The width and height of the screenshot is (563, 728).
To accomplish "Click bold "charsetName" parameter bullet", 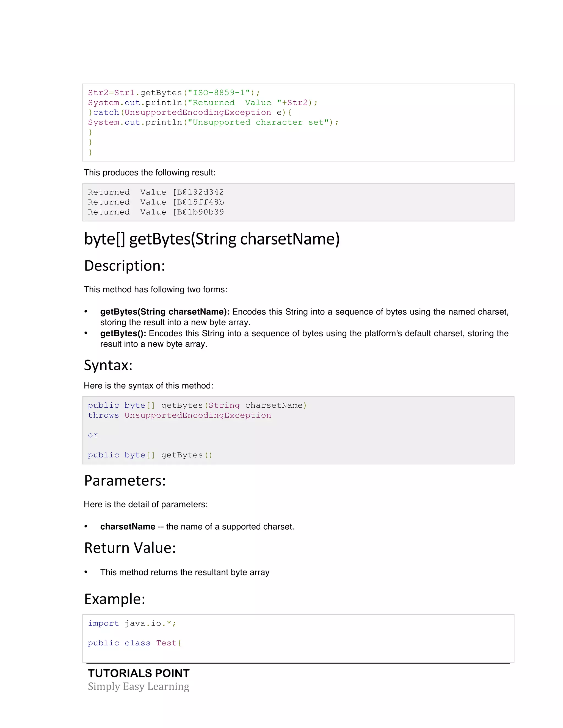I will point(128,527).
